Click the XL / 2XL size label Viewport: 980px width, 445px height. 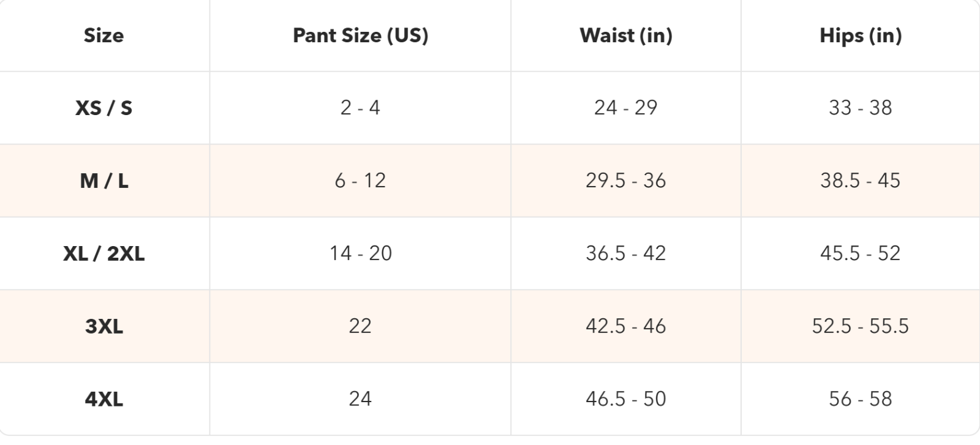[104, 253]
